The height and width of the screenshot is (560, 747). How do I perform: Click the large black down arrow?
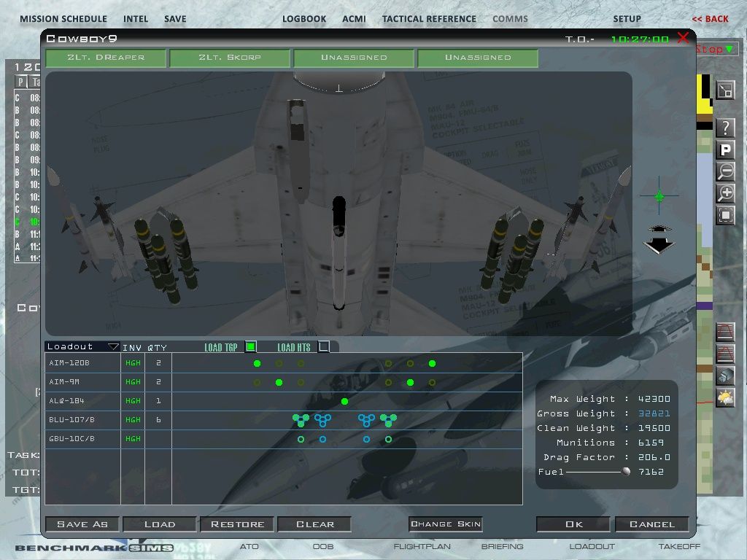pos(659,245)
